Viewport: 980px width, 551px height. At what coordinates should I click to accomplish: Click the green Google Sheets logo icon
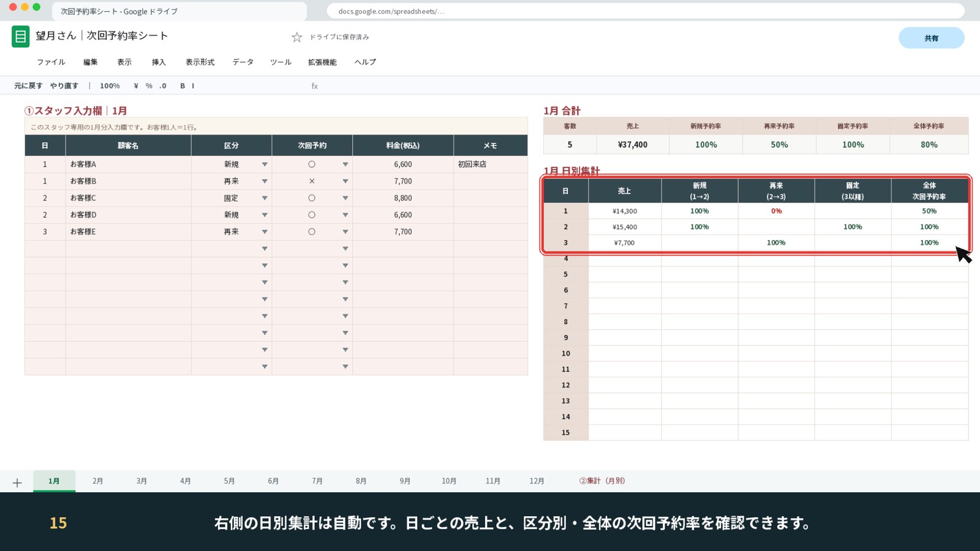20,37
